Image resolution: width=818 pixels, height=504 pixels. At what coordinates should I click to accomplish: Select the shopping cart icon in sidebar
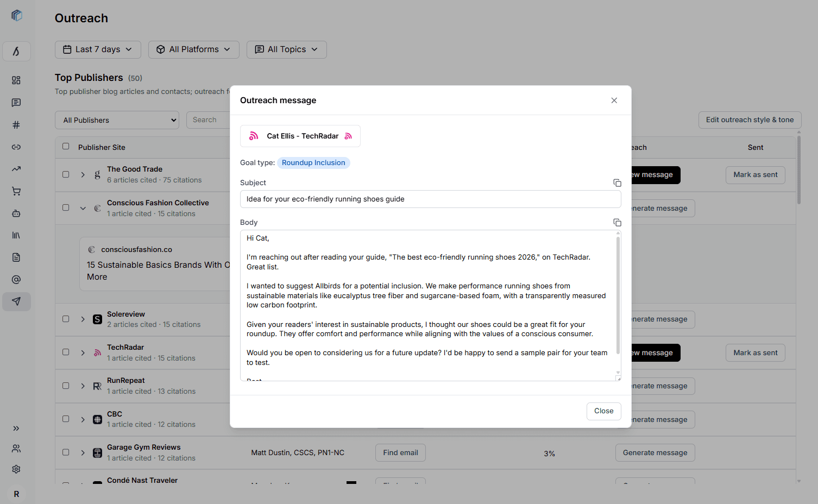[16, 191]
